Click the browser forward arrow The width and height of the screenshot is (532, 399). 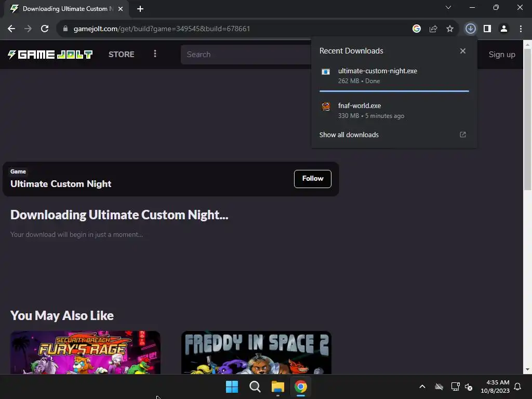point(28,29)
